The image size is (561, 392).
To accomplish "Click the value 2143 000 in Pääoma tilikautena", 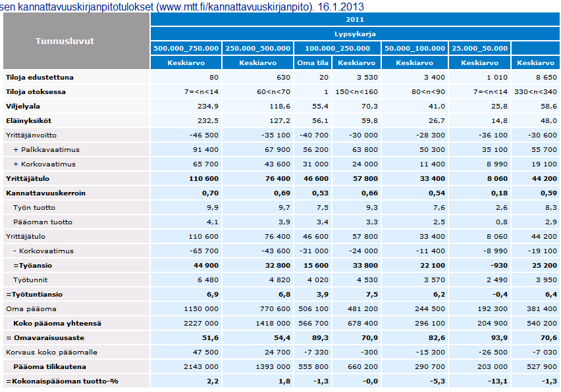I will pyautogui.click(x=201, y=366).
